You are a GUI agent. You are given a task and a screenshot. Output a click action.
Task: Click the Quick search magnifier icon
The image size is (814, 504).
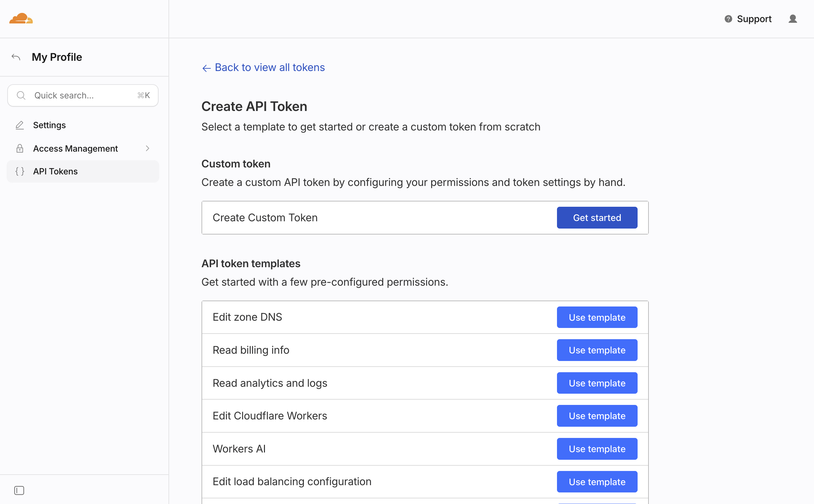(x=21, y=95)
